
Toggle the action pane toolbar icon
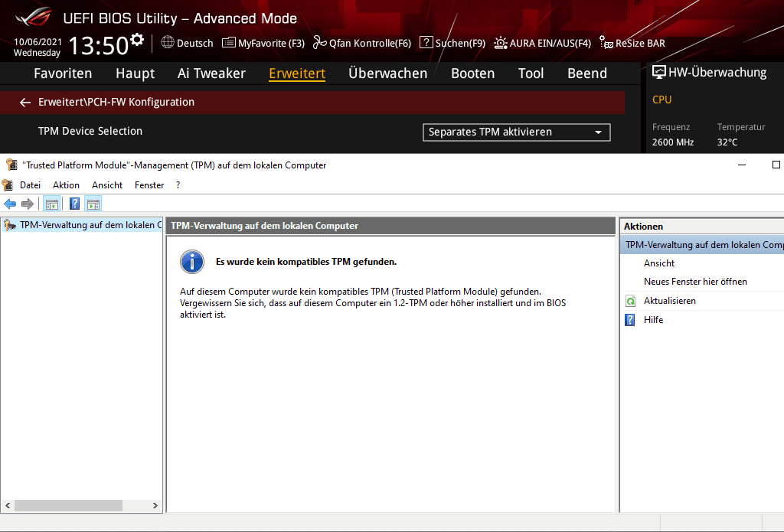tap(93, 204)
